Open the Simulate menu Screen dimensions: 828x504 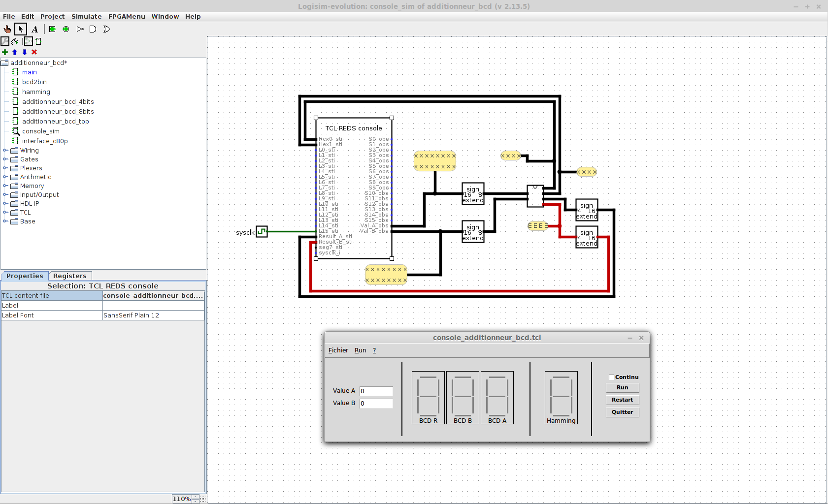tap(86, 16)
